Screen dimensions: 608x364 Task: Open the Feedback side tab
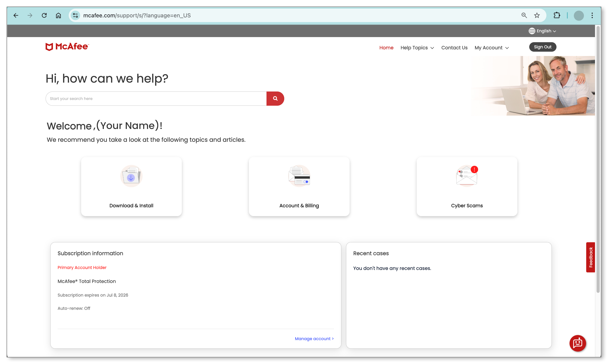tap(591, 257)
